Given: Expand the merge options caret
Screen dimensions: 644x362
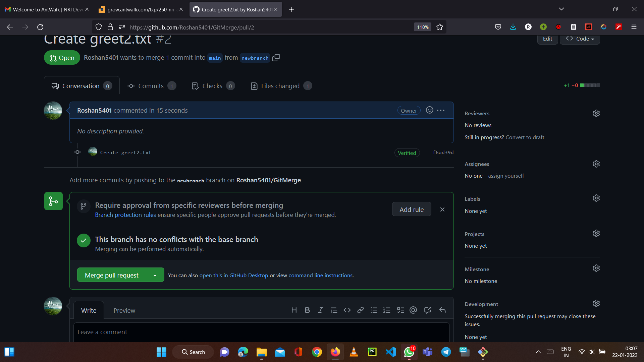Looking at the screenshot, I should (x=155, y=275).
